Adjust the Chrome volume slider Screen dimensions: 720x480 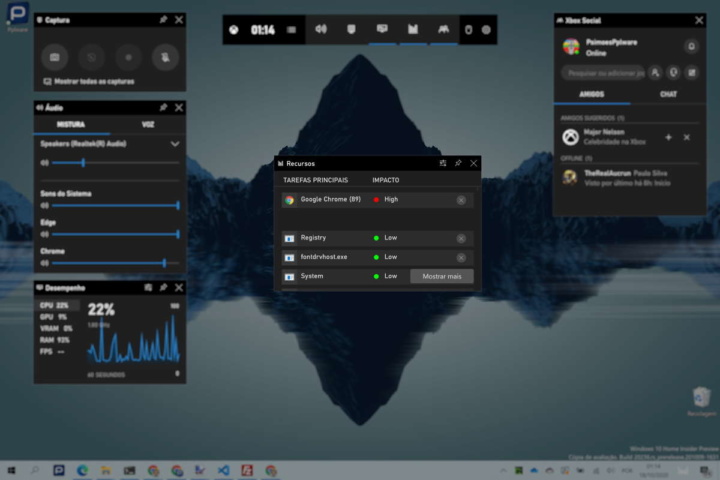pos(164,263)
